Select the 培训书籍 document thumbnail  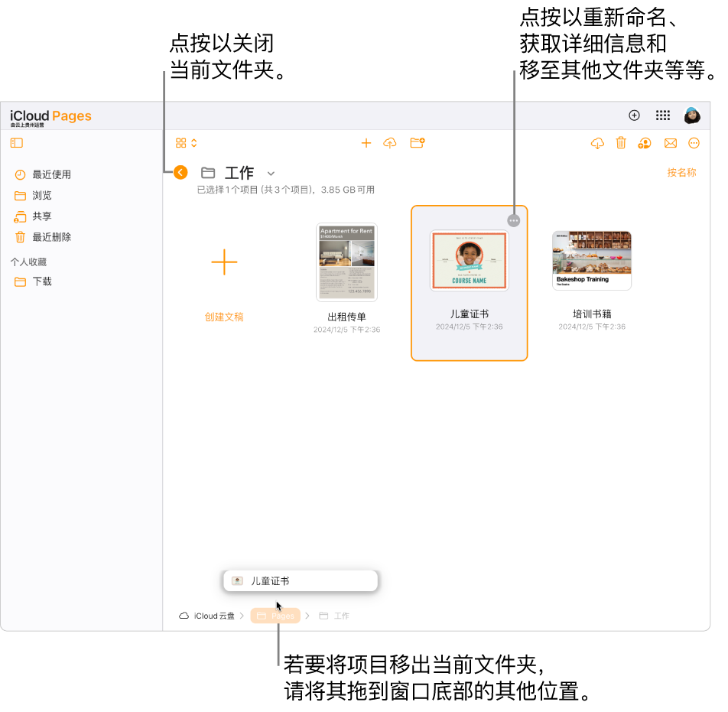[x=591, y=260]
